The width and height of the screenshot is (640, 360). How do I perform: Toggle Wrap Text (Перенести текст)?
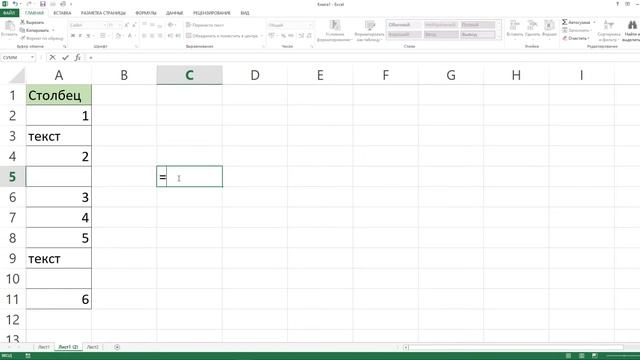[205, 25]
